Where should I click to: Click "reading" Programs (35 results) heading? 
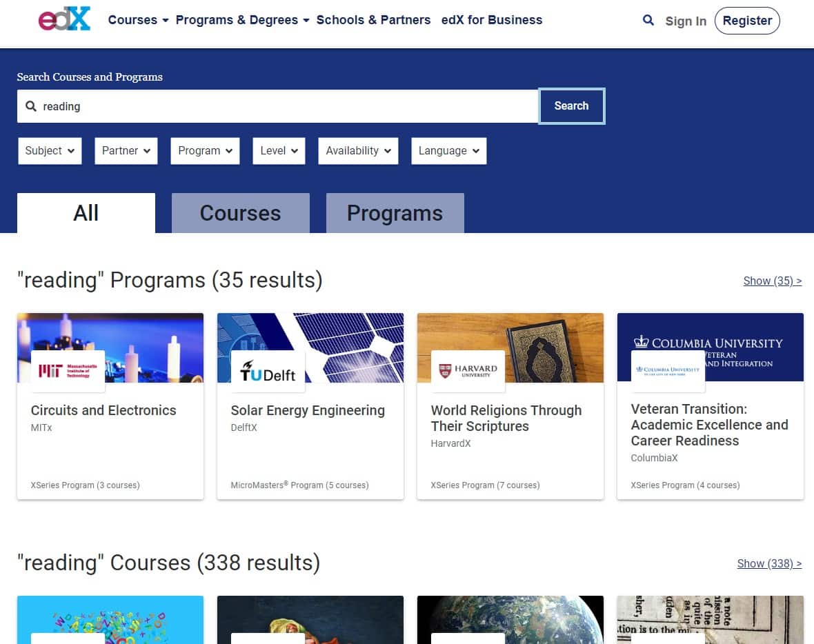(170, 280)
